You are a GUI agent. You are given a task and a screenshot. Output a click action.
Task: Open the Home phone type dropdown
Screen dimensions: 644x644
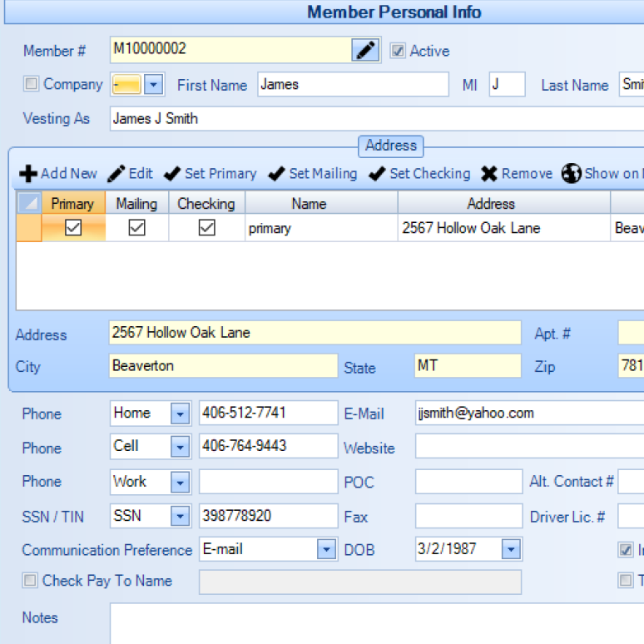180,414
